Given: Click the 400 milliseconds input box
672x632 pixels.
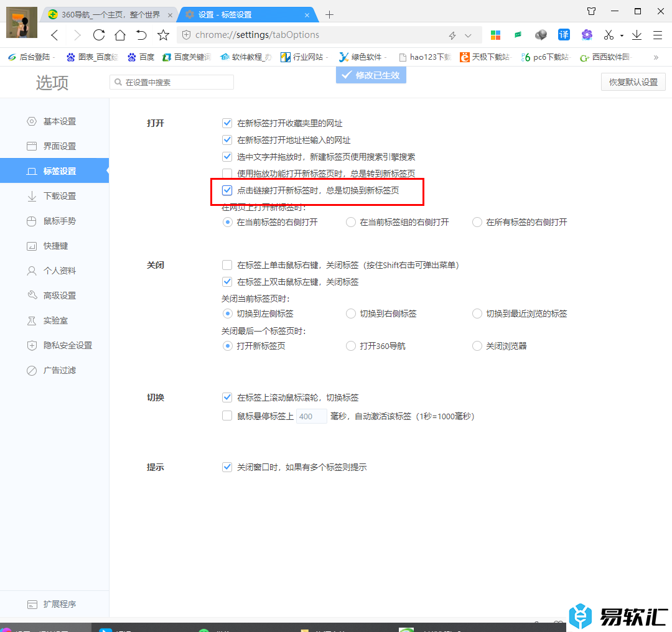Looking at the screenshot, I should (x=312, y=417).
